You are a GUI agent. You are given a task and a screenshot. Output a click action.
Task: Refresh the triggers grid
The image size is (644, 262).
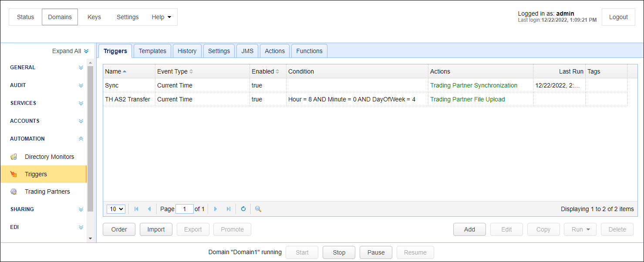243,209
